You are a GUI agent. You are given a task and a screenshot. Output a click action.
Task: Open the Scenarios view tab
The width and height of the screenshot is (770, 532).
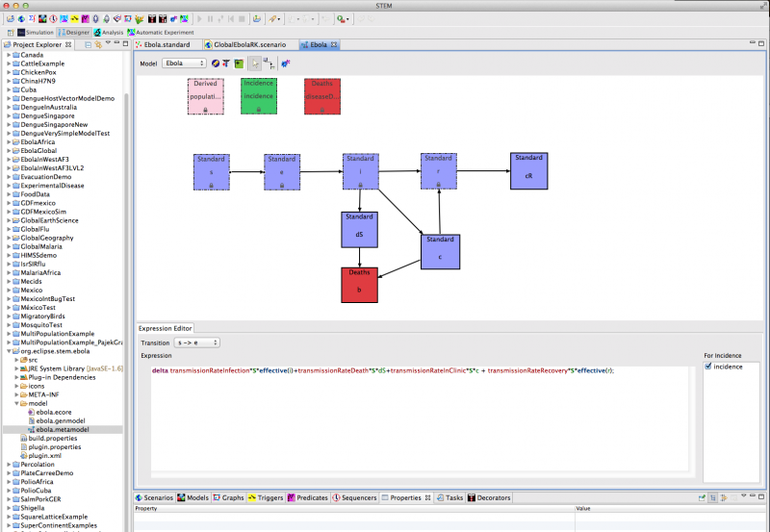[x=154, y=497]
